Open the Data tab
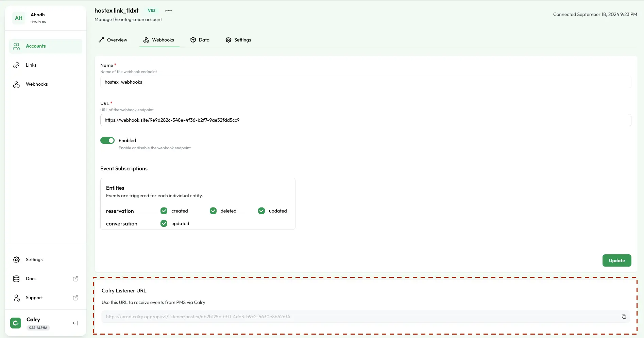 pyautogui.click(x=200, y=40)
